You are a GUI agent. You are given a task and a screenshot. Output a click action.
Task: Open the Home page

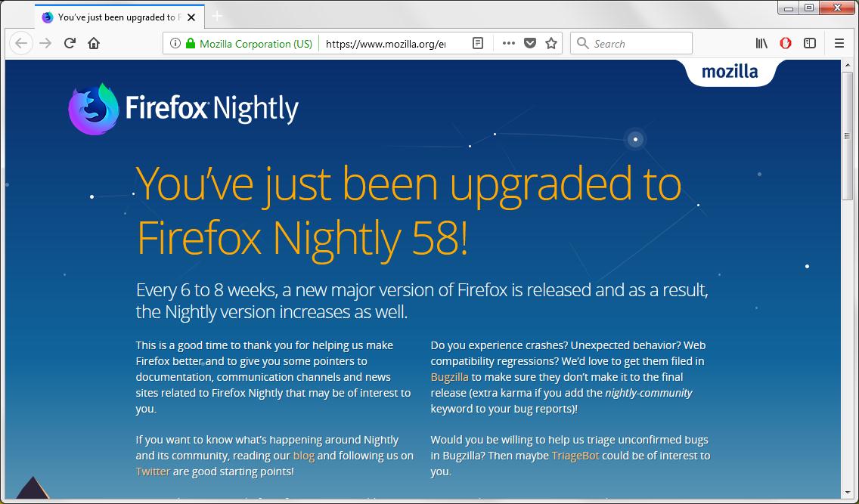tap(93, 43)
